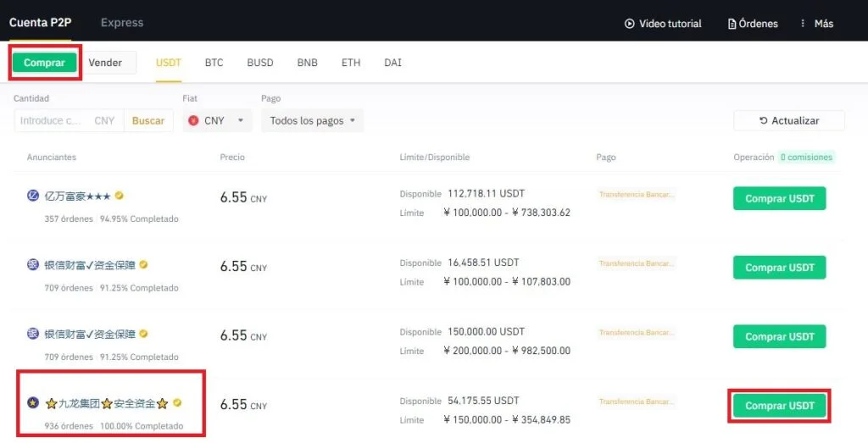Screen dimensions: 868x443
Task: Click the refresh icon in Actualizar
Action: pos(764,120)
